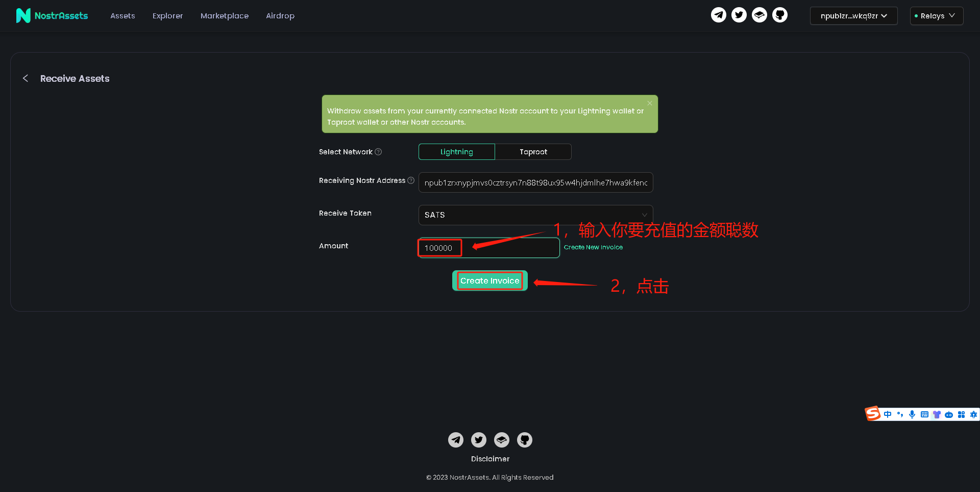Click the Receive Token label
The width and height of the screenshot is (980, 492).
(345, 213)
